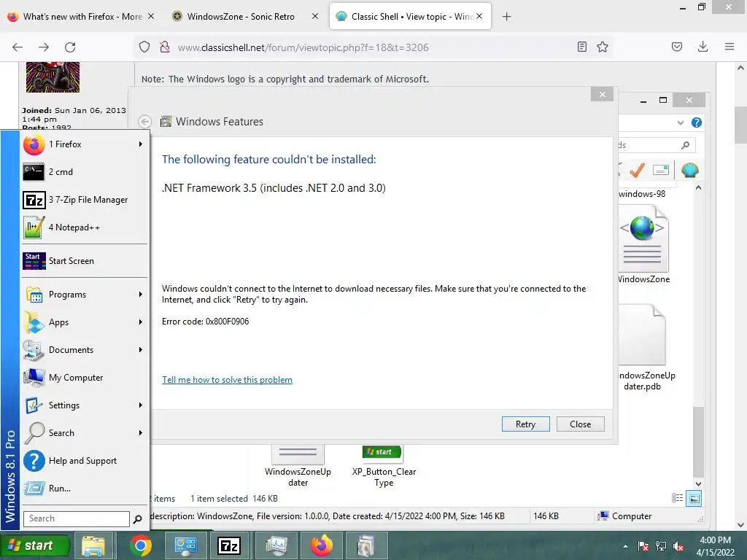
Task: Open tracking protection shield icon
Action: click(144, 47)
